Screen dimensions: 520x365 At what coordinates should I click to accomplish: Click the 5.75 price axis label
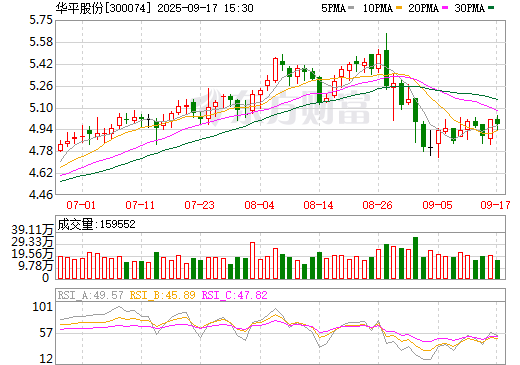41,20
